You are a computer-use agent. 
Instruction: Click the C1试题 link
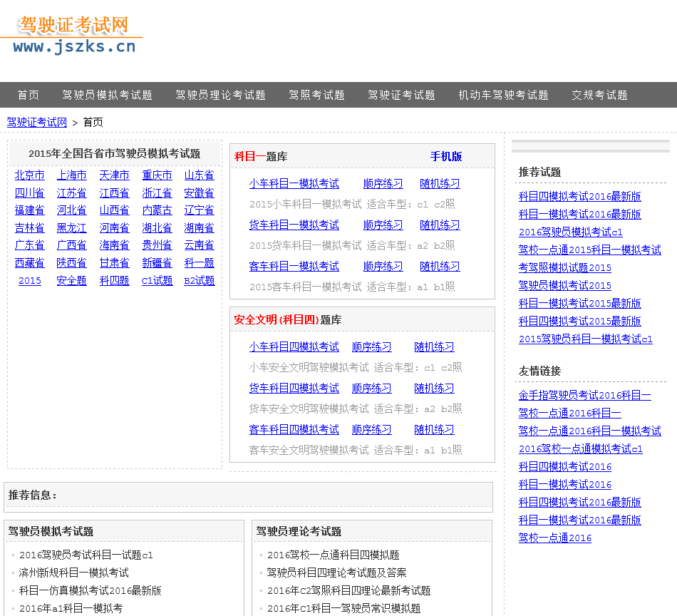(x=157, y=280)
